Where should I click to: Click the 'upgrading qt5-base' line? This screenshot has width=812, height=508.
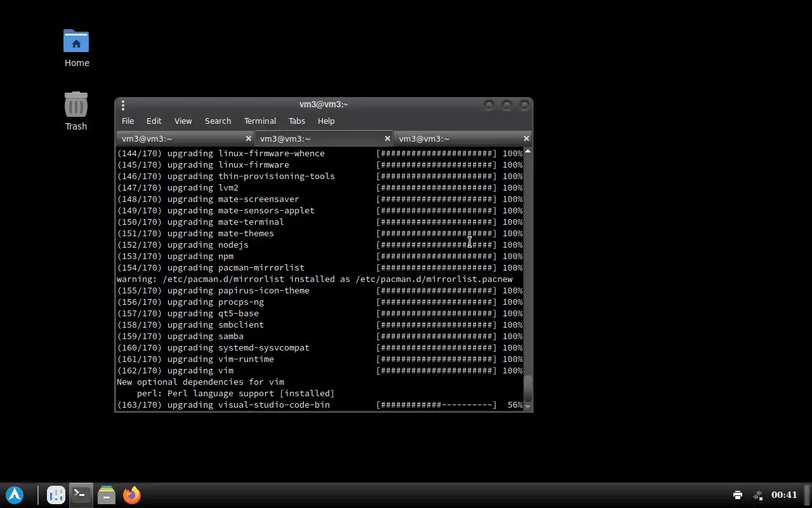320,314
